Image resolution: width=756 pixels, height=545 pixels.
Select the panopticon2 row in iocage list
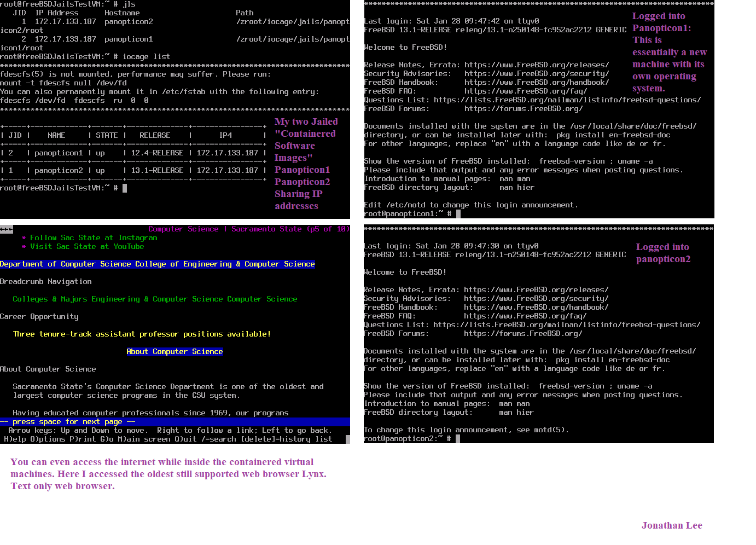pos(133,171)
